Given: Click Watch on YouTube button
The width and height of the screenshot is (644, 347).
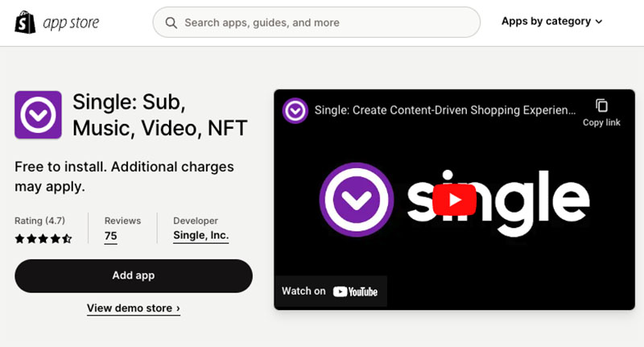Looking at the screenshot, I should point(330,291).
